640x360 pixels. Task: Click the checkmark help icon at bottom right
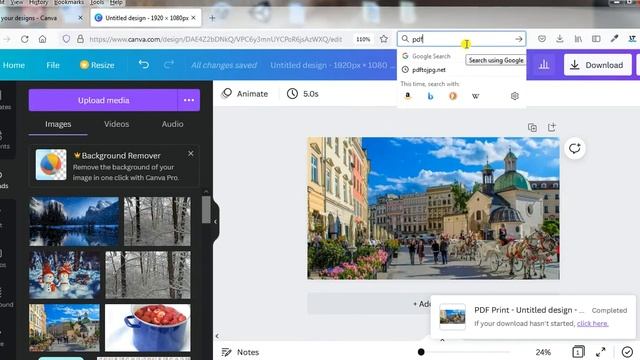coord(627,352)
